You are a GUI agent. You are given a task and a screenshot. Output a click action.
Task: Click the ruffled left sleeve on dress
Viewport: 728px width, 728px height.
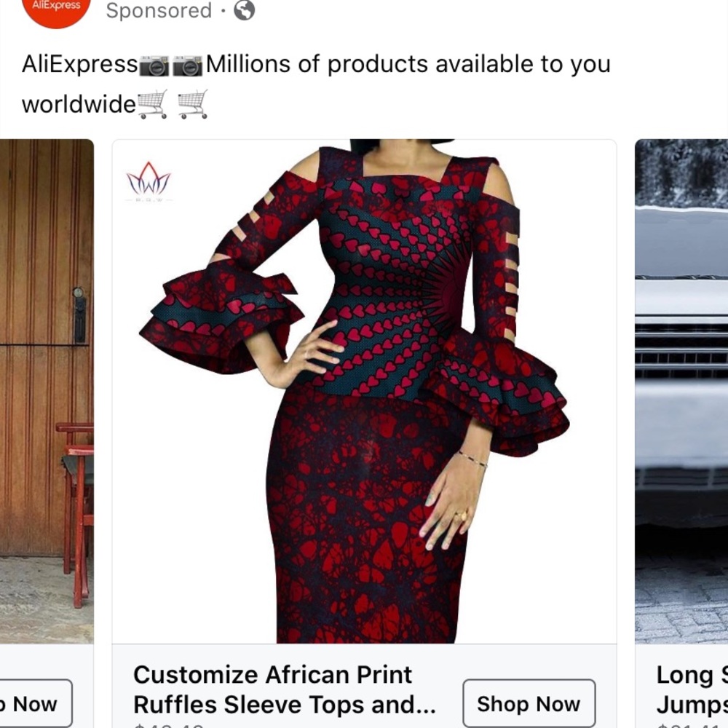[218, 313]
